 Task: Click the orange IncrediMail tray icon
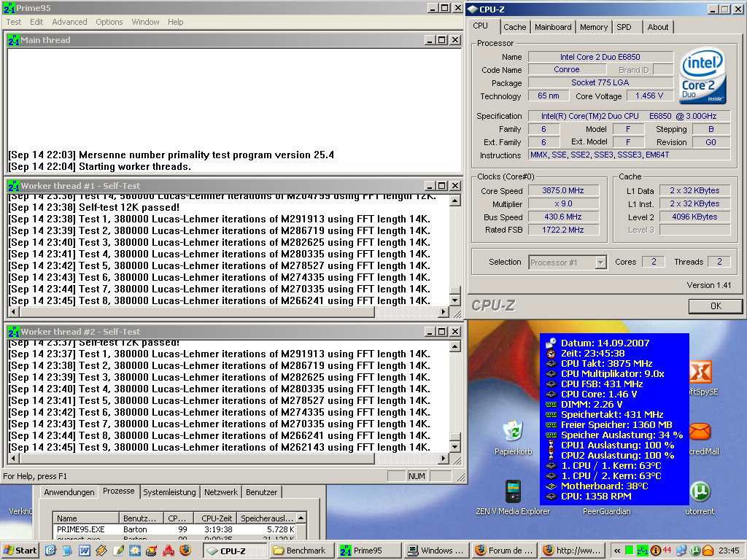pos(708,551)
